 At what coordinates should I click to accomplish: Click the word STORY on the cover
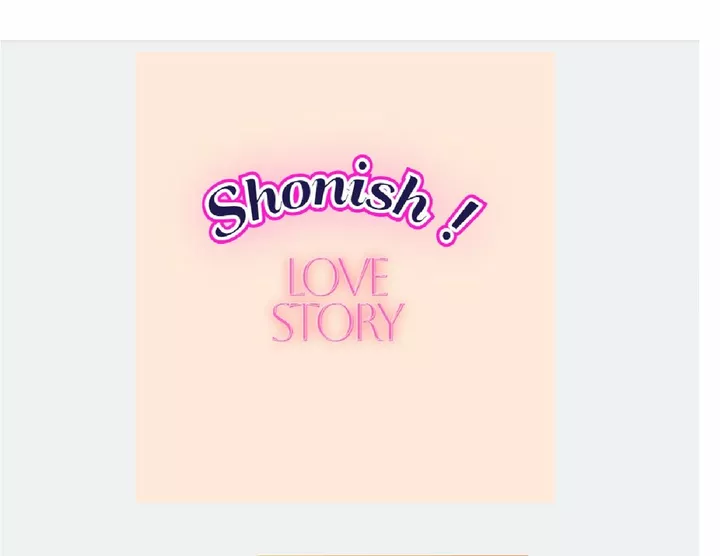pos(338,322)
